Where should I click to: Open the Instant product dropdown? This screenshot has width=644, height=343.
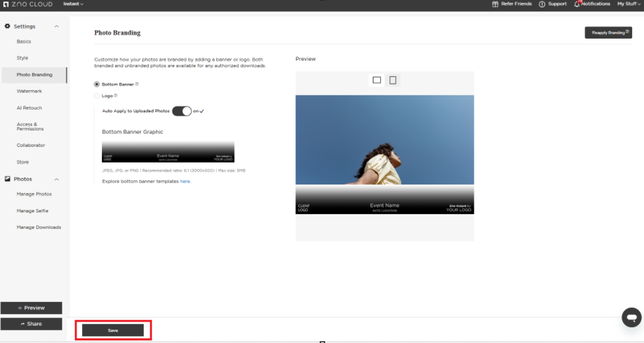[73, 4]
